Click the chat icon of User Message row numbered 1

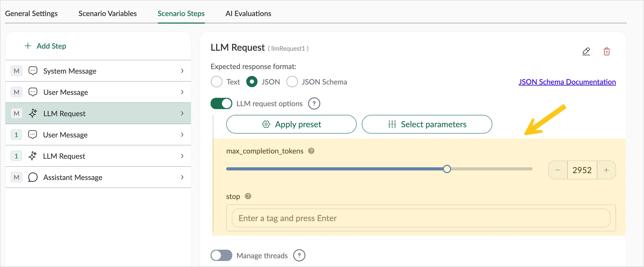point(33,135)
